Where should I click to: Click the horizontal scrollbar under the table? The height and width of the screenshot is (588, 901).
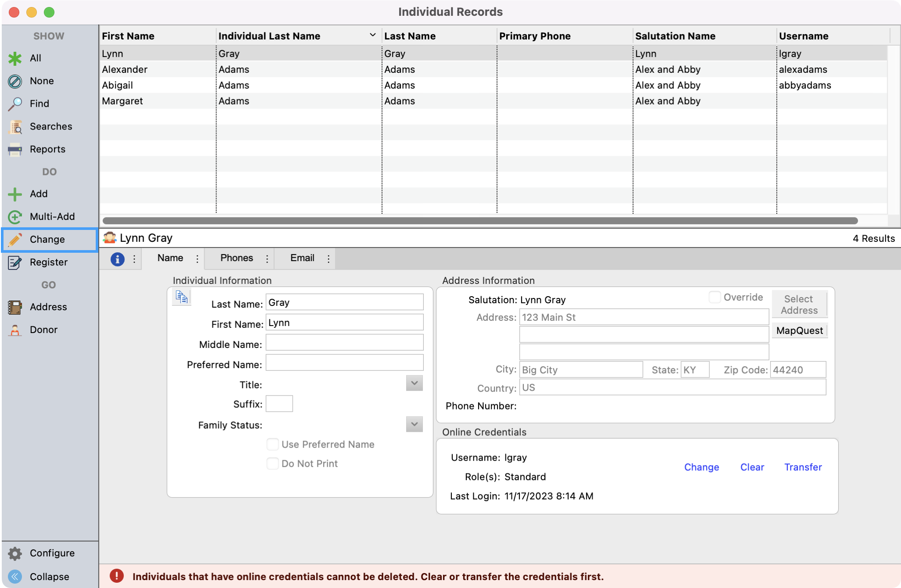point(479,221)
